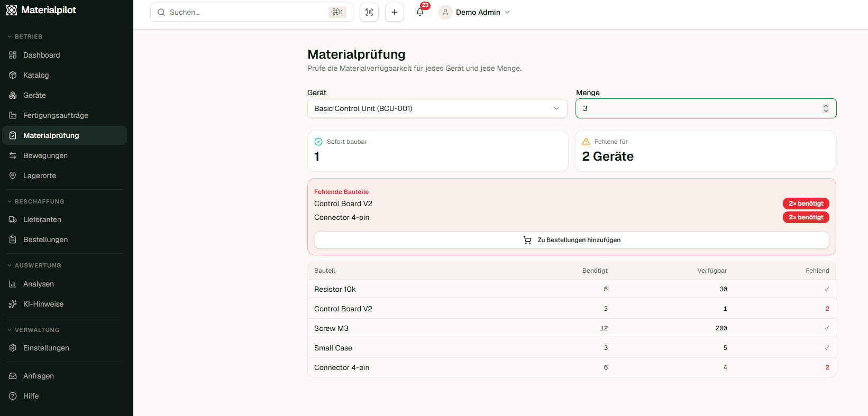Click the KI-Hinweise sparkle icon
Image resolution: width=868 pixels, height=416 pixels.
[x=13, y=304]
